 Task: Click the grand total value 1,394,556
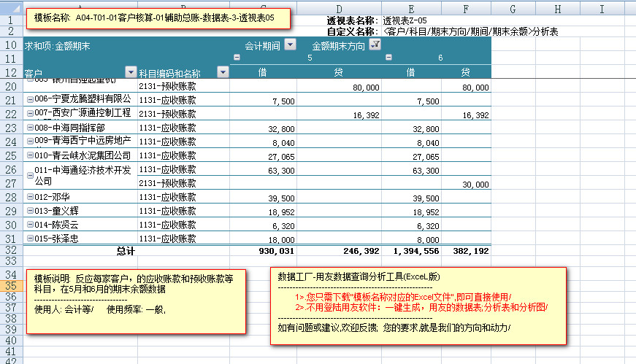pyautogui.click(x=415, y=250)
